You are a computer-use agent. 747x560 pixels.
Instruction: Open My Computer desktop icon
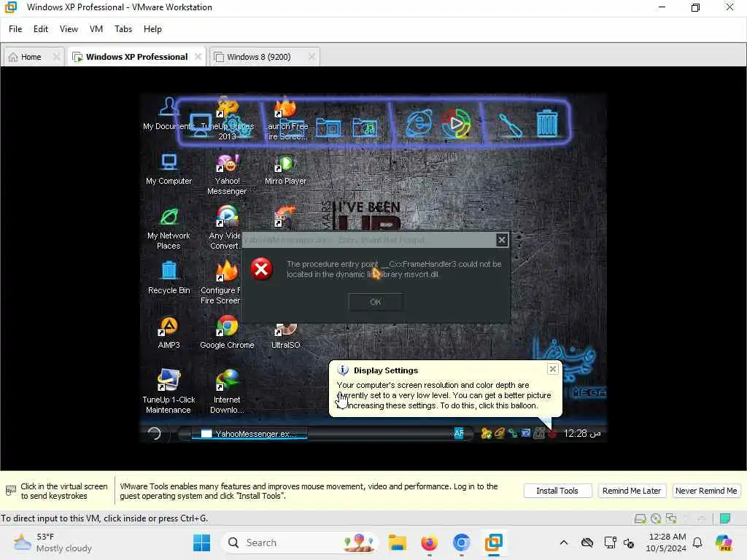(x=169, y=168)
